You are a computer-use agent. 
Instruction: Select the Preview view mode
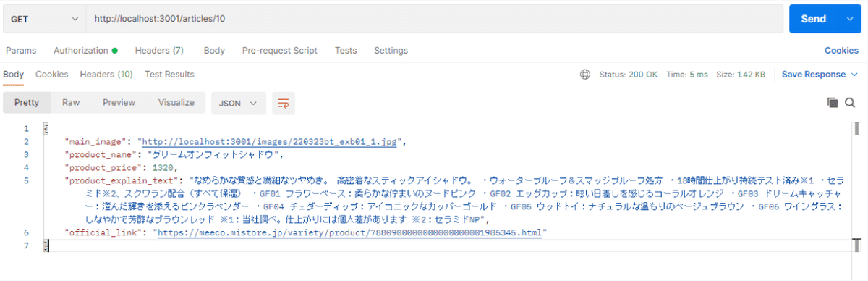tap(119, 103)
